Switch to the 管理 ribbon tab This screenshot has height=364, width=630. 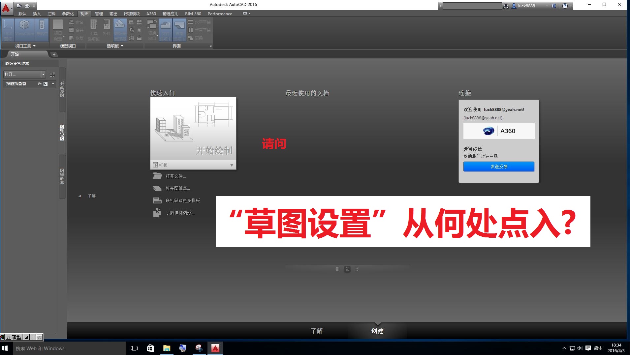pos(99,14)
